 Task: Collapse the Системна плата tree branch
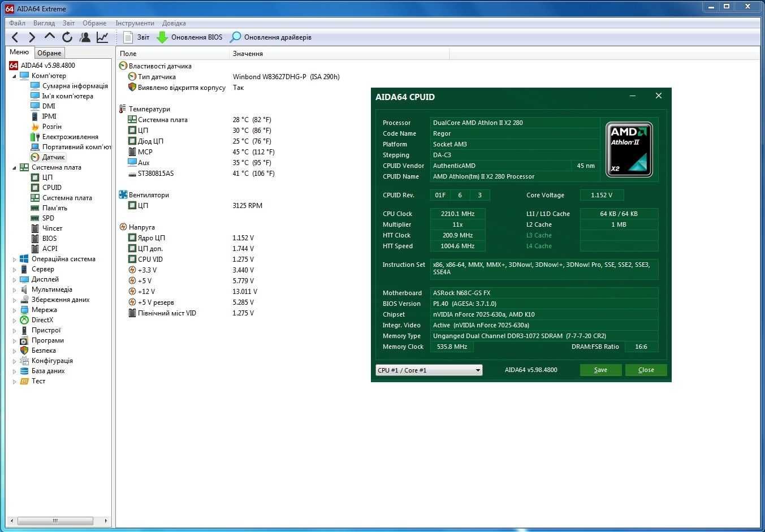(x=14, y=167)
